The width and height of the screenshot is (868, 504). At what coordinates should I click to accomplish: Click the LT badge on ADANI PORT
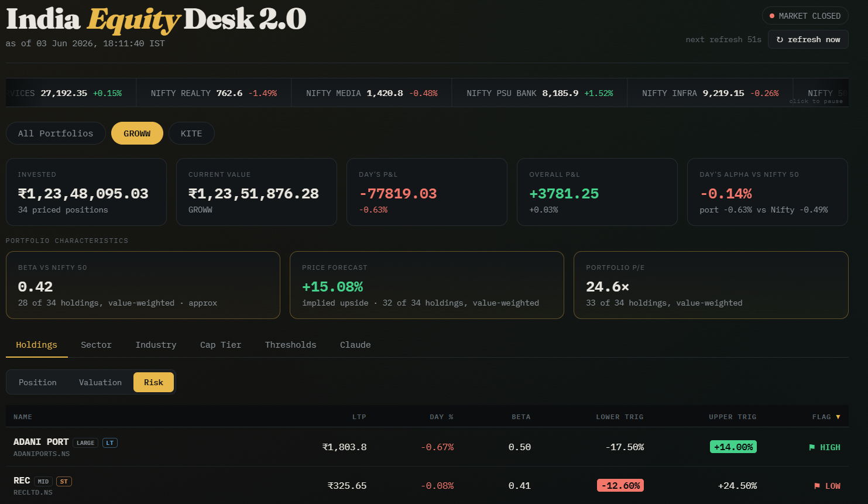pyautogui.click(x=110, y=443)
